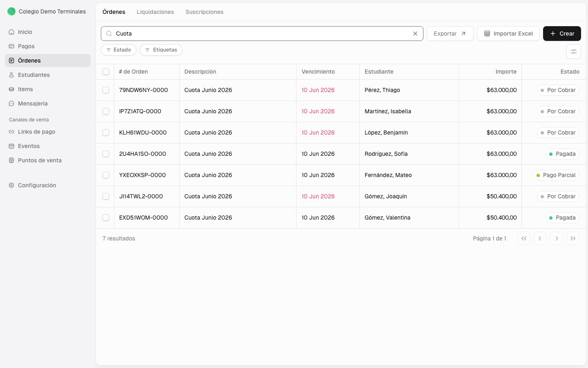Click Pagada badge for Gómez, Valentina
This screenshot has height=368, width=588.
click(562, 218)
